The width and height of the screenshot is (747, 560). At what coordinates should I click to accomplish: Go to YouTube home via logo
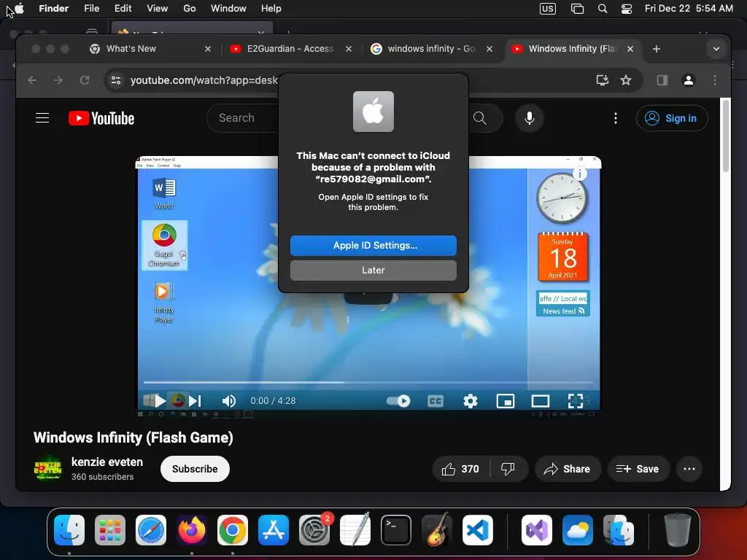[x=101, y=118]
